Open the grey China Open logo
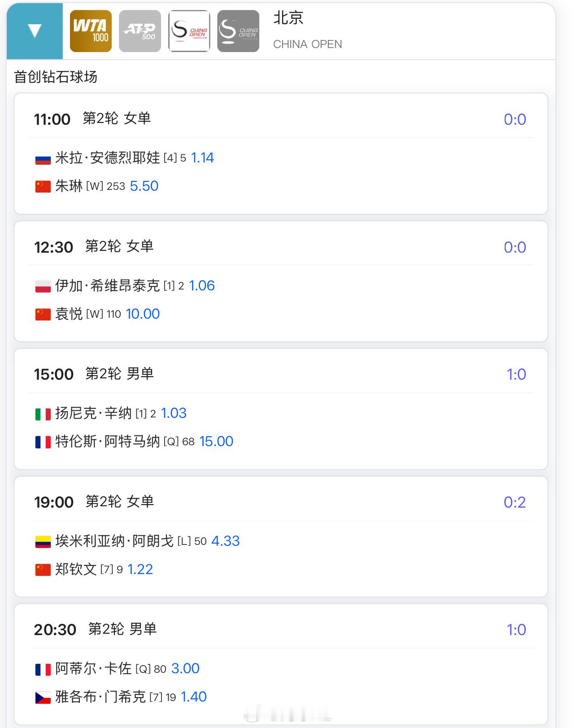Screen dimensions: 576x728 pos(238,31)
